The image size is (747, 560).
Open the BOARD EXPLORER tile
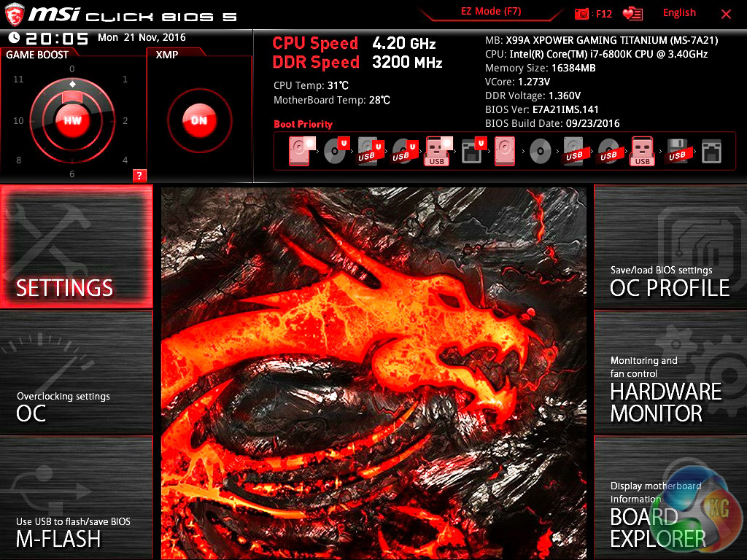[670, 498]
